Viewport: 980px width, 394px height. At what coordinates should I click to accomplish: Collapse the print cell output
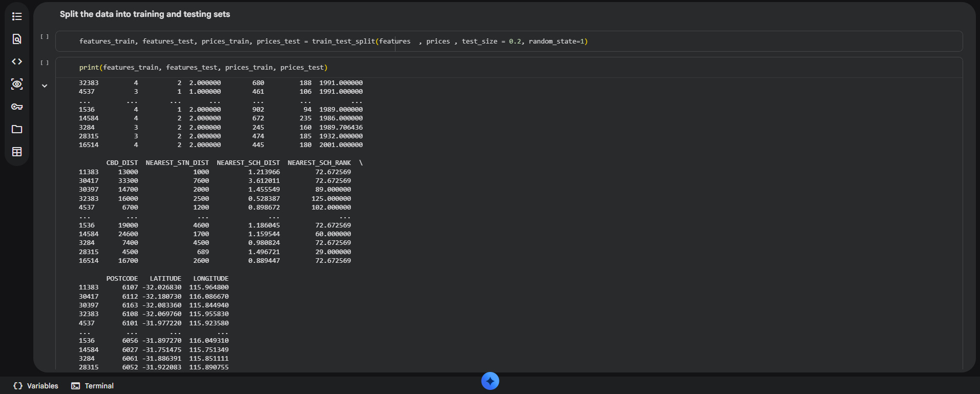pos(45,86)
